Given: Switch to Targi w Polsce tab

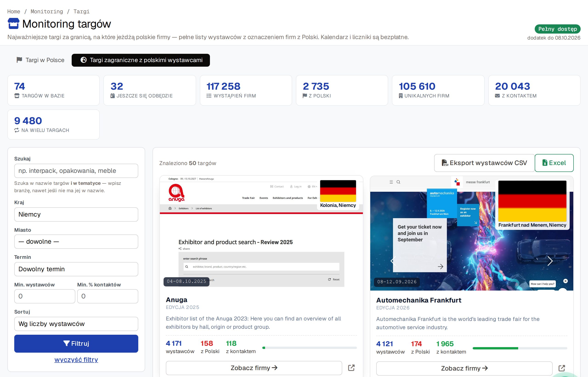Looking at the screenshot, I should 40,60.
